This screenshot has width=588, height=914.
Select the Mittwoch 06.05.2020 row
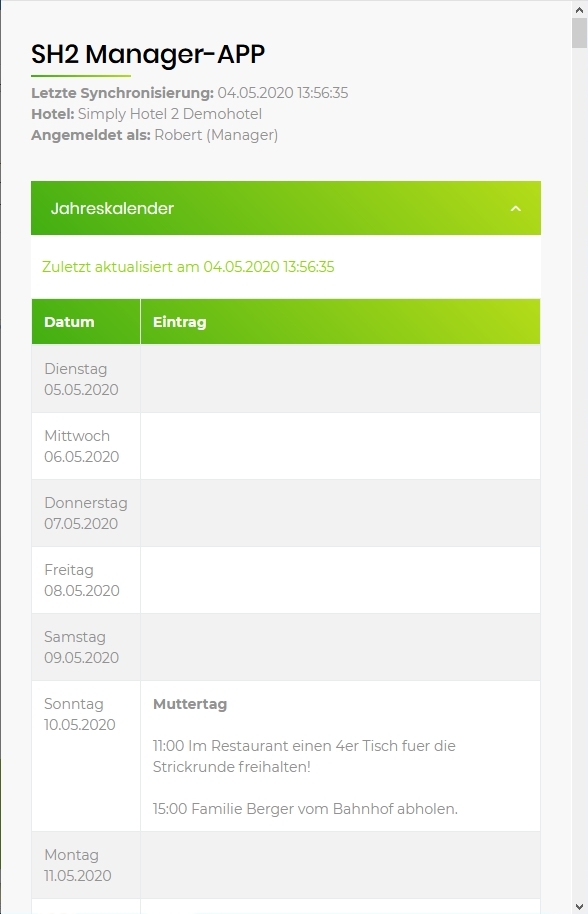point(286,446)
